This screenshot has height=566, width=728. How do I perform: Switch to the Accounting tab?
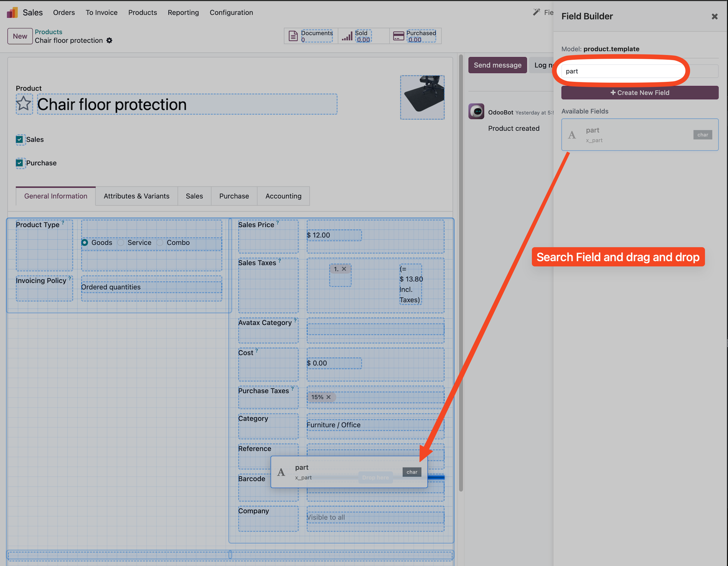(283, 196)
